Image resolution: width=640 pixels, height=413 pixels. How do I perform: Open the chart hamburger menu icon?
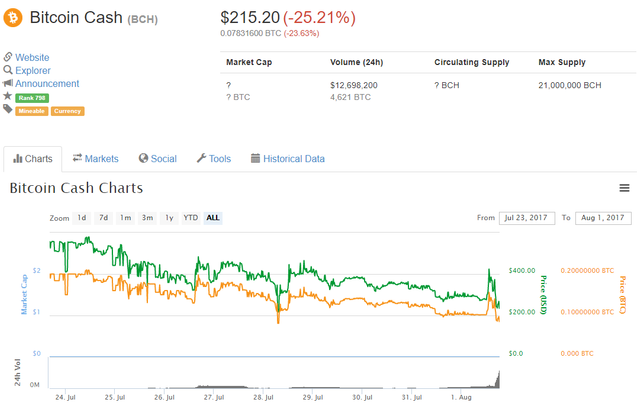click(624, 188)
